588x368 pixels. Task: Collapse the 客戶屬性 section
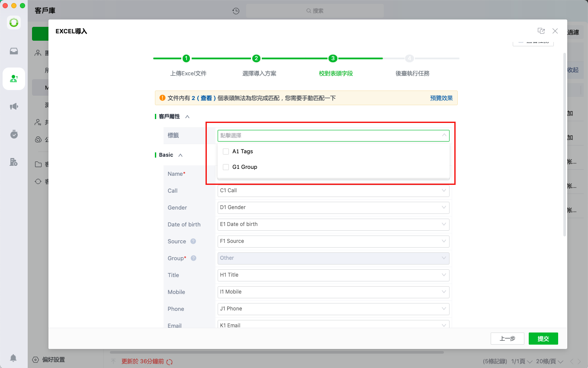point(187,116)
